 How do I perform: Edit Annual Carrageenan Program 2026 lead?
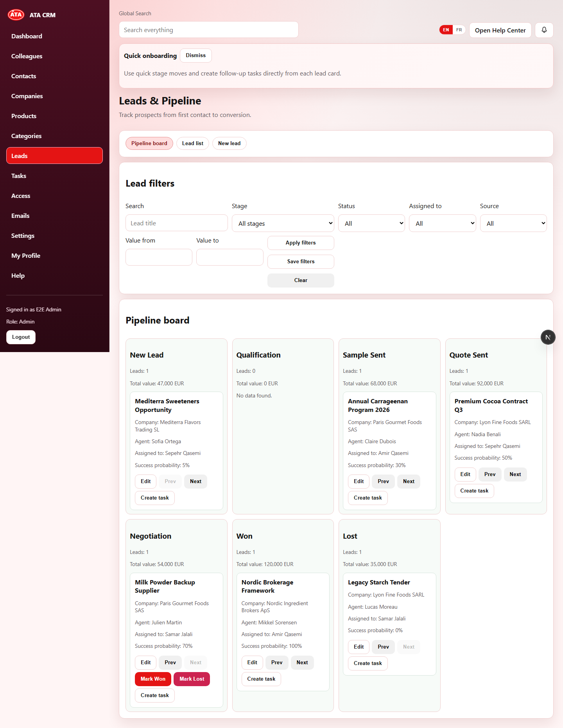point(359,482)
